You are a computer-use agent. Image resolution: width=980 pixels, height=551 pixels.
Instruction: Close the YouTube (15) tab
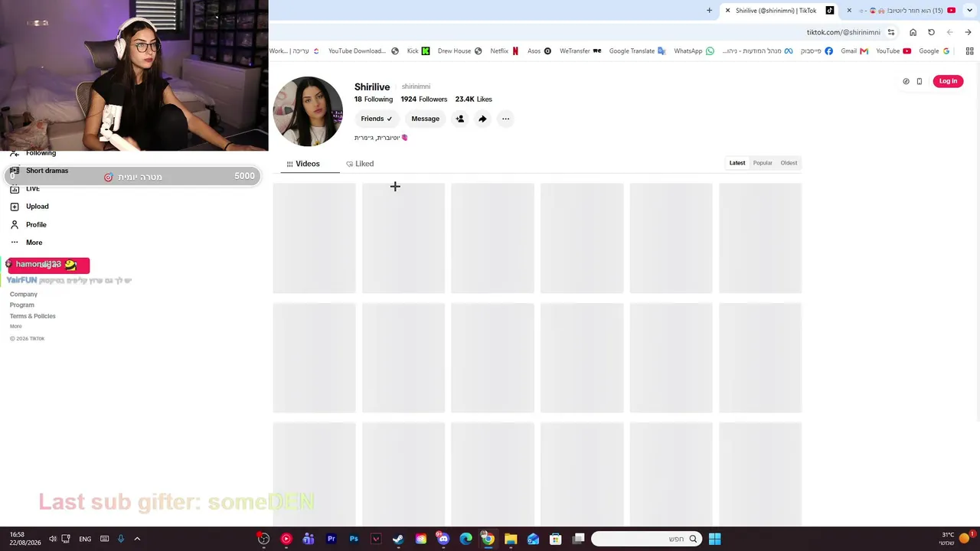(849, 11)
